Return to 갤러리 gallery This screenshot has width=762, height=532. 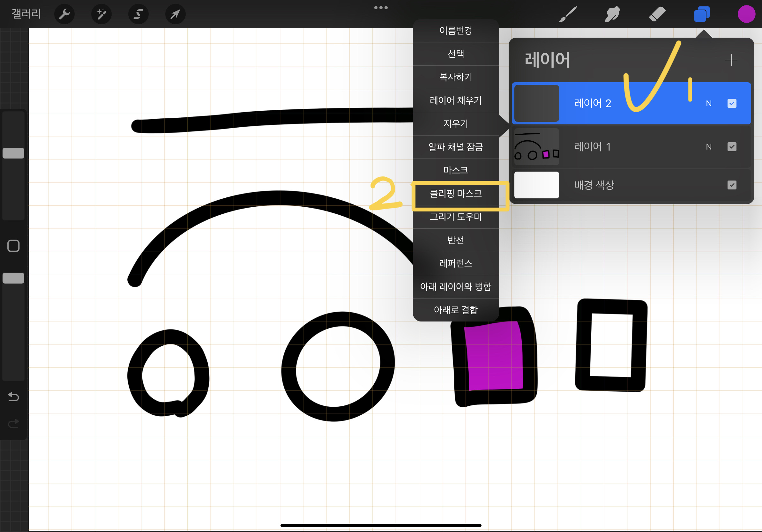(26, 14)
